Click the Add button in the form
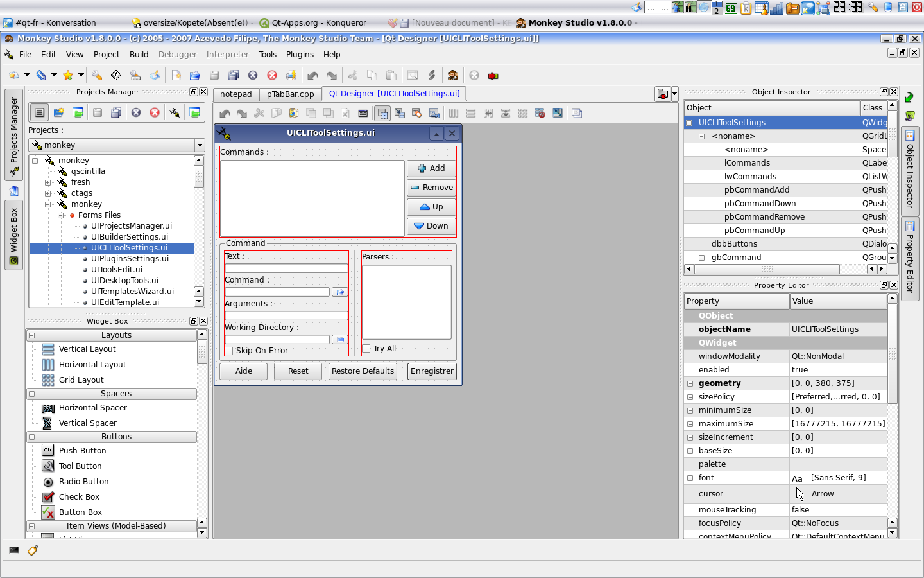 click(x=431, y=168)
